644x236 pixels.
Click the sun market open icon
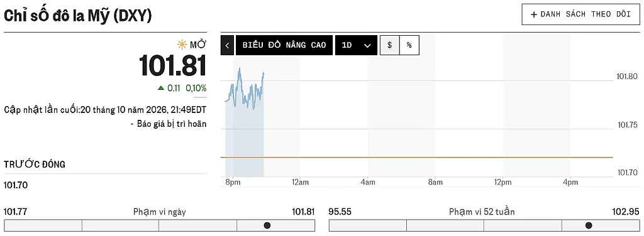pyautogui.click(x=182, y=44)
